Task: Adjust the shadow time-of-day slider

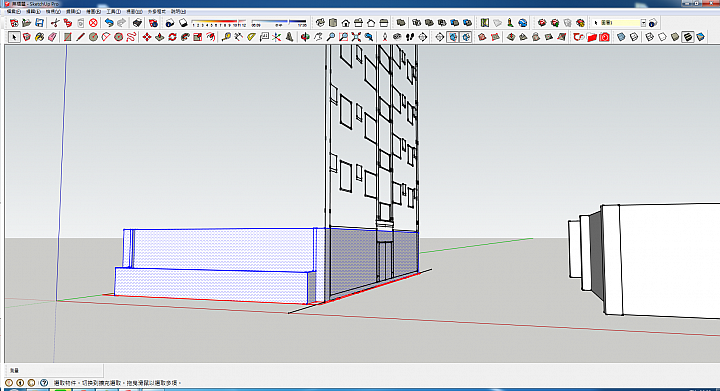Action: pyautogui.click(x=279, y=21)
